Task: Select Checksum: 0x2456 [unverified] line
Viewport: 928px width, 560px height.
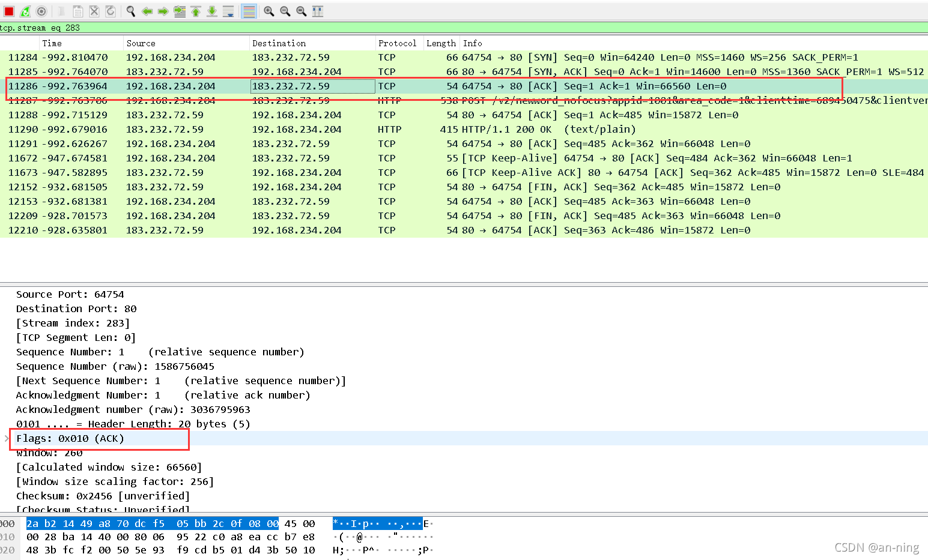Action: click(x=103, y=496)
